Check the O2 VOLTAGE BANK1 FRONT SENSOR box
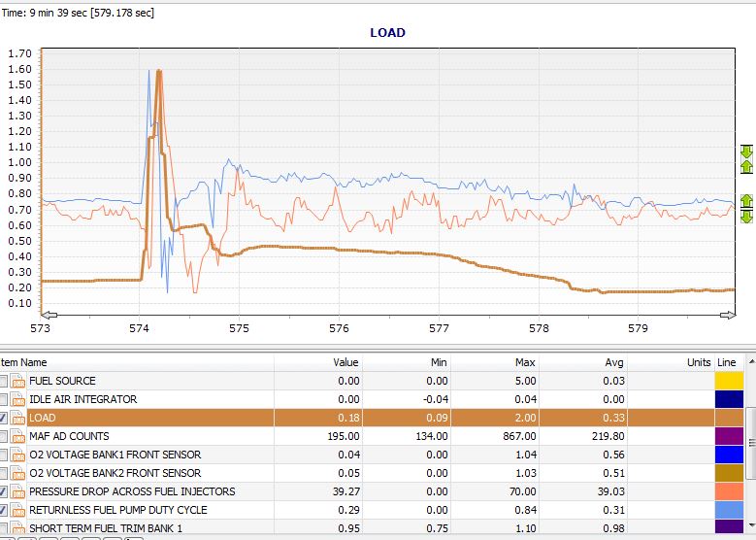The image size is (756, 540). pos(3,456)
